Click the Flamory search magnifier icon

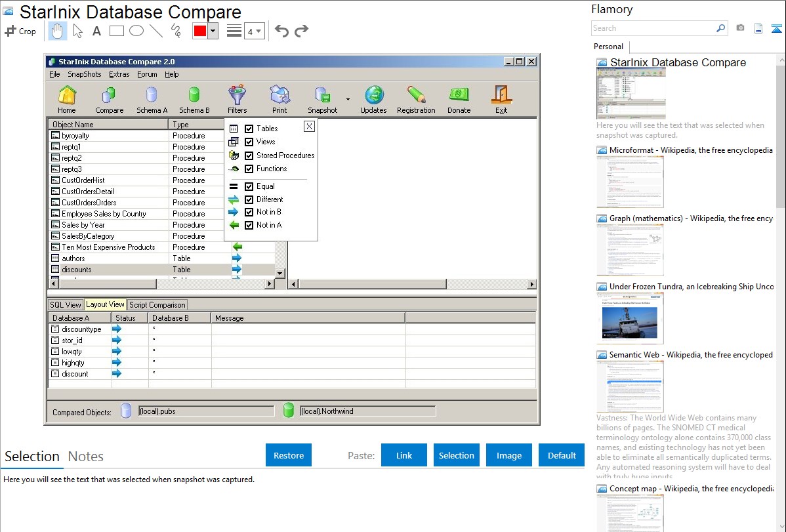pyautogui.click(x=721, y=28)
